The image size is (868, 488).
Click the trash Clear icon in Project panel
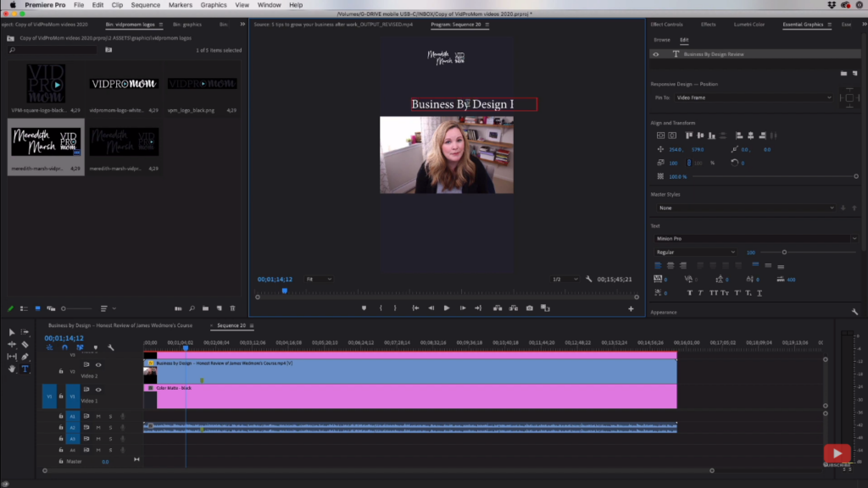coord(233,308)
